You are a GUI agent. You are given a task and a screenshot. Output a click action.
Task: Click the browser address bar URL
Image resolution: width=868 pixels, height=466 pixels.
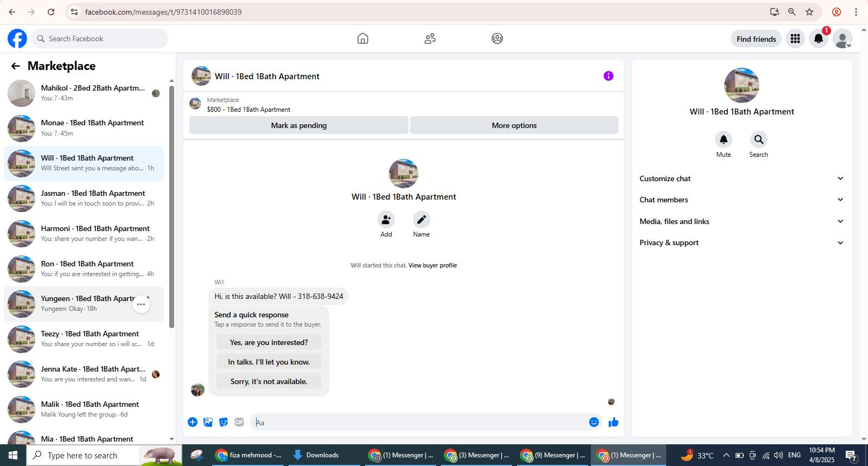[163, 12]
